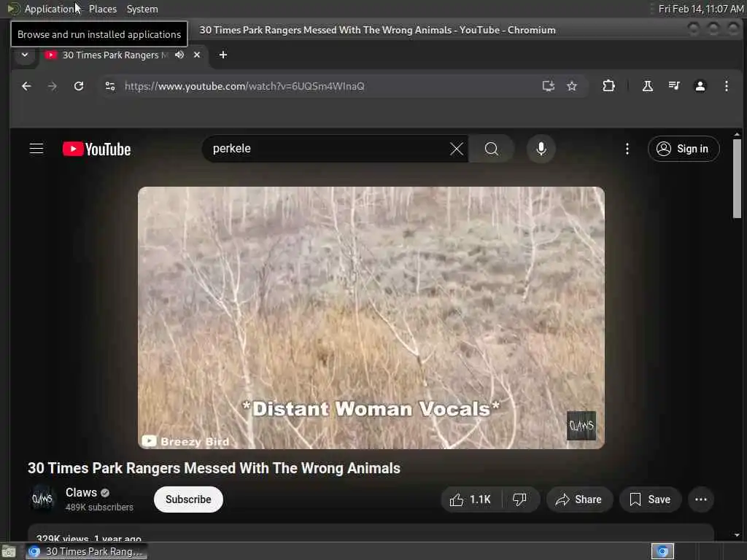747x560 pixels.
Task: Open Chromium three-dot main menu
Action: [x=726, y=86]
